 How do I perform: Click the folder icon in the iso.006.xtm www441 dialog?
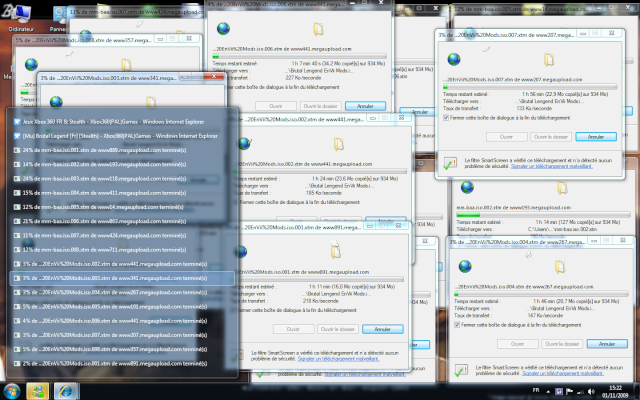318,29
